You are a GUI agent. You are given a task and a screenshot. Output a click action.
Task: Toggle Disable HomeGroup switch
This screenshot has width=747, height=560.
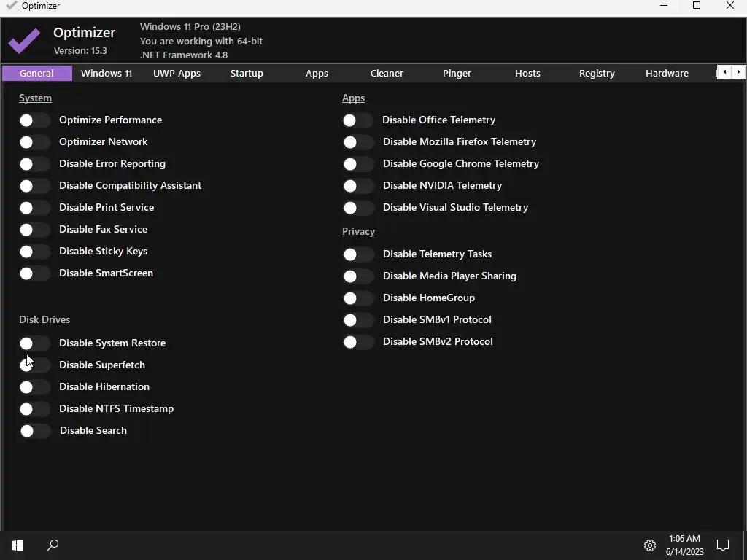click(x=358, y=298)
